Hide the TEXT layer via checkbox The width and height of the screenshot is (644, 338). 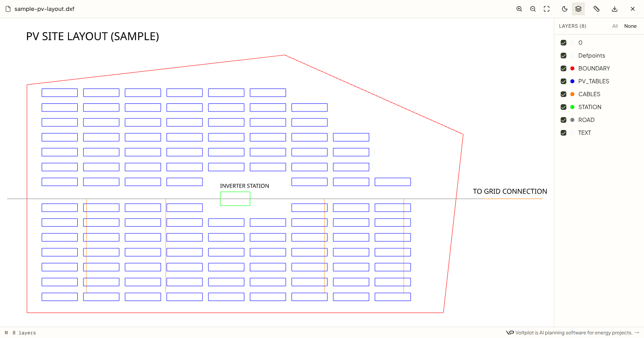coord(563,133)
